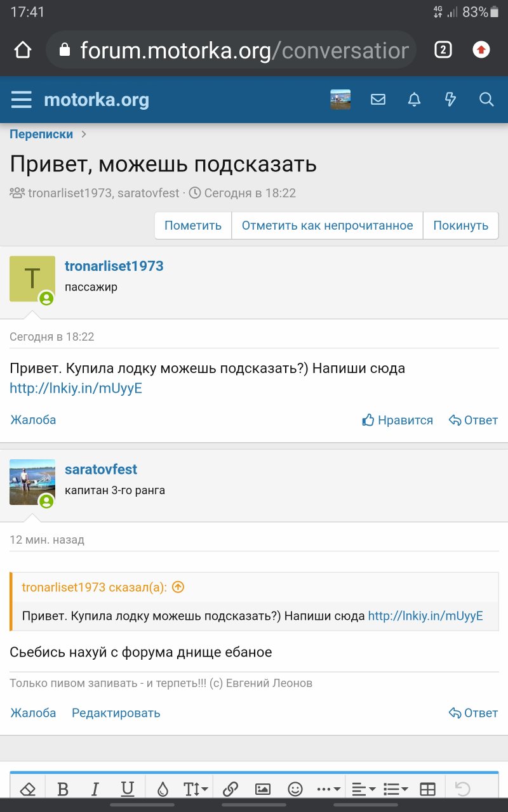The width and height of the screenshot is (508, 812).
Task: Toggle underline formatting in editor
Action: [x=128, y=789]
